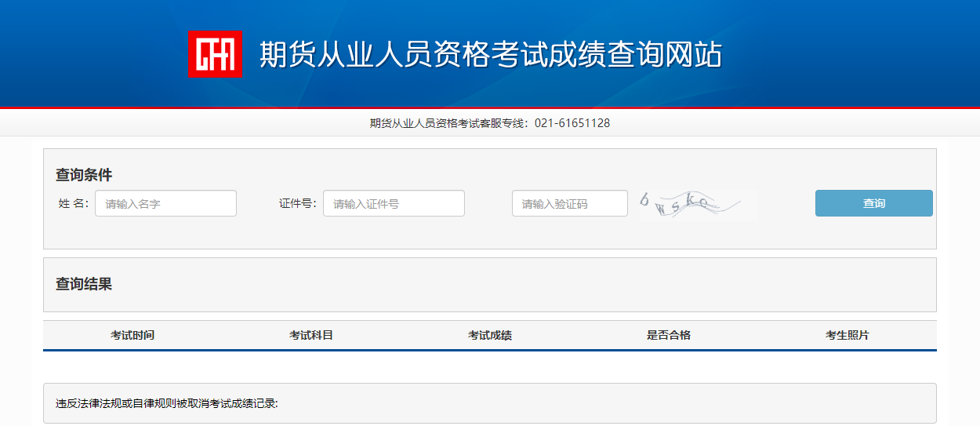
Task: Click the 查询结果 section heading
Action: click(x=84, y=284)
